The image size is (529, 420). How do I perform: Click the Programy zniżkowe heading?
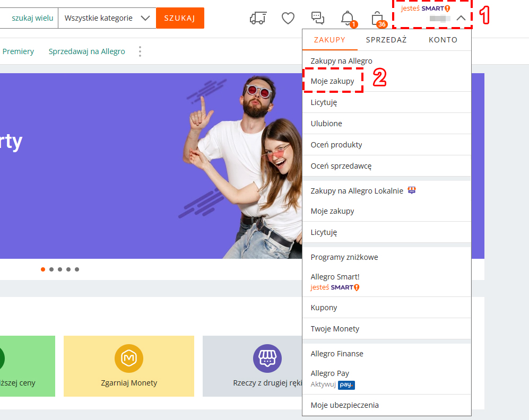pos(344,257)
